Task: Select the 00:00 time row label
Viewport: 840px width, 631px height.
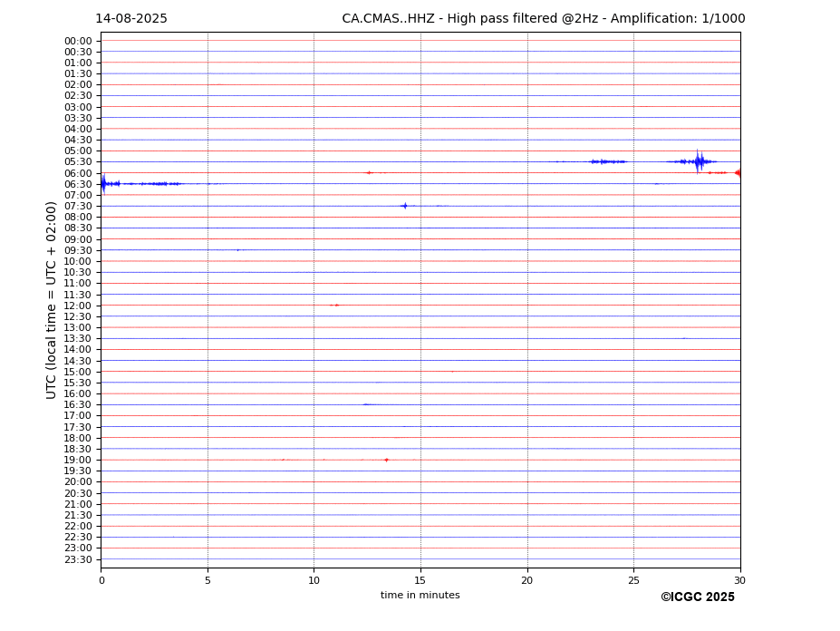Action: [x=78, y=42]
